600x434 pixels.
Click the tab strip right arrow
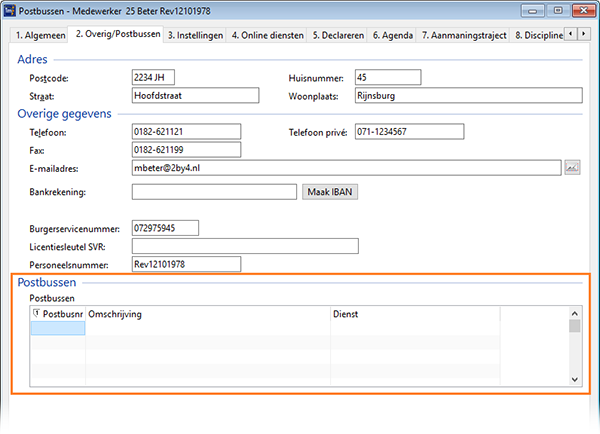[584, 34]
